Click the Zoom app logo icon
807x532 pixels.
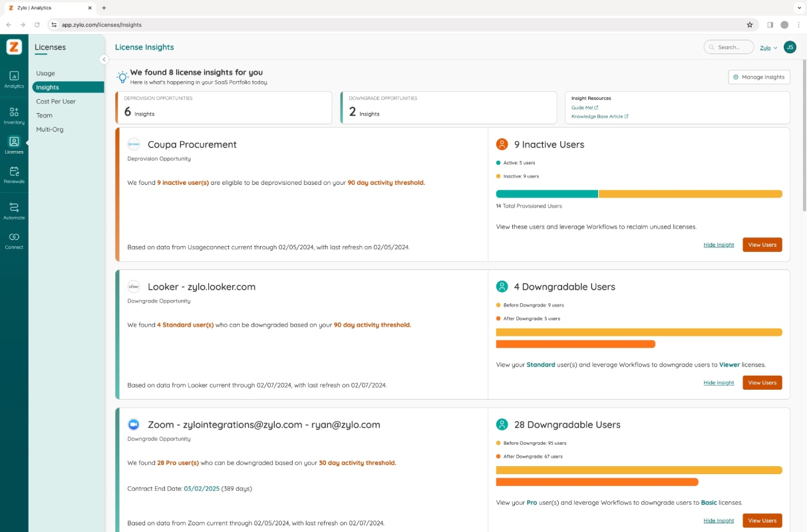(x=134, y=424)
